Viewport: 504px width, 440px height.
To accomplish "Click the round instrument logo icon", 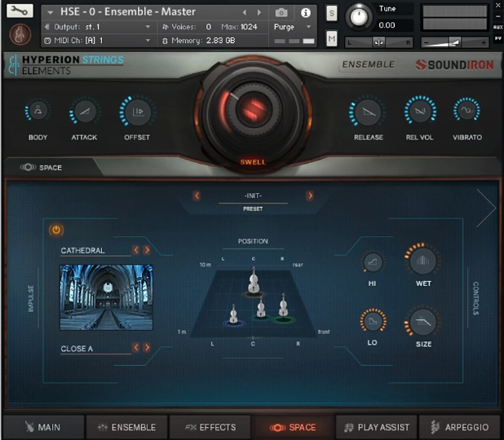I will tap(20, 34).
